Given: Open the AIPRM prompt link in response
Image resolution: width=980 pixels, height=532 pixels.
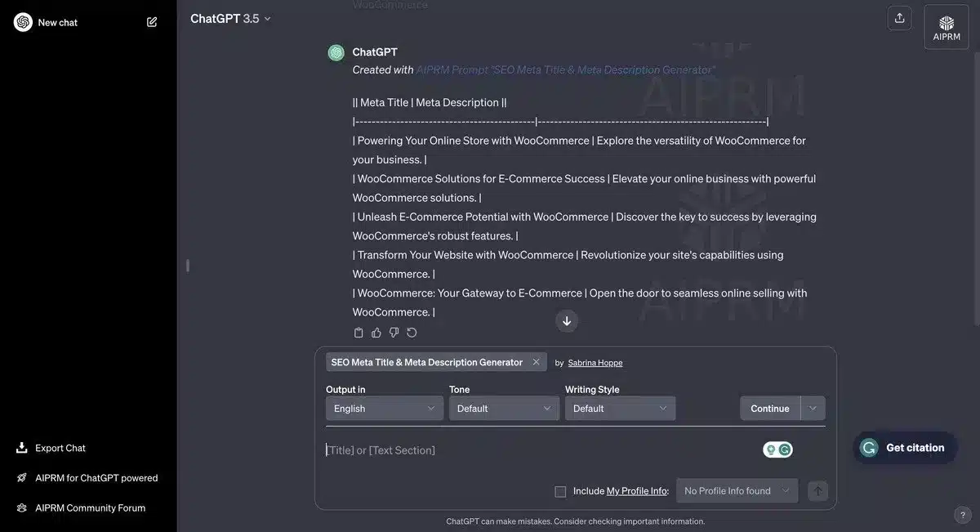Looking at the screenshot, I should pos(565,70).
